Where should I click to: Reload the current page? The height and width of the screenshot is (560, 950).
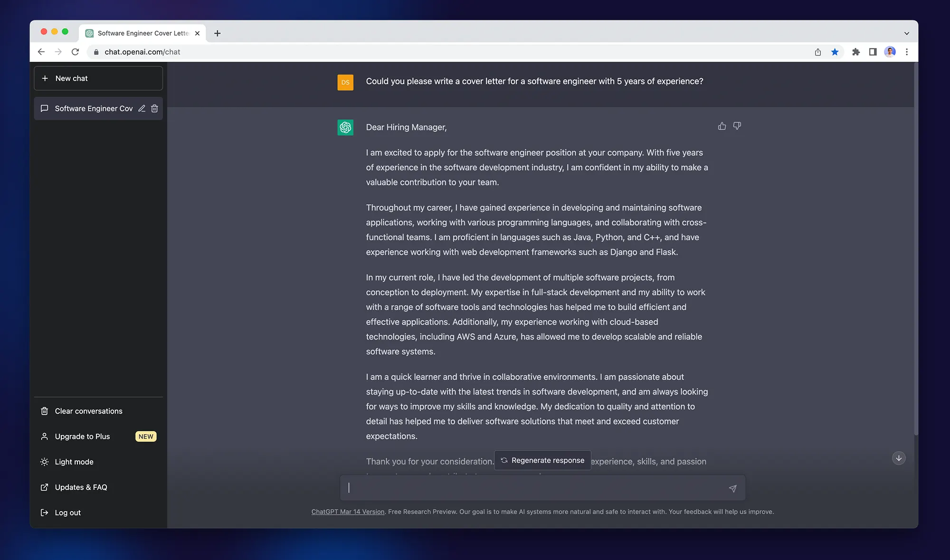75,52
